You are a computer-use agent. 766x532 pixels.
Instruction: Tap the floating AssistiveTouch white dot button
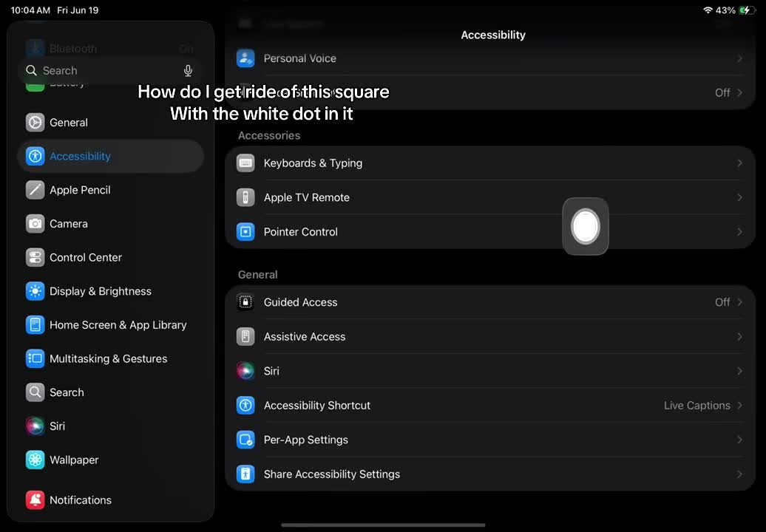pyautogui.click(x=586, y=226)
